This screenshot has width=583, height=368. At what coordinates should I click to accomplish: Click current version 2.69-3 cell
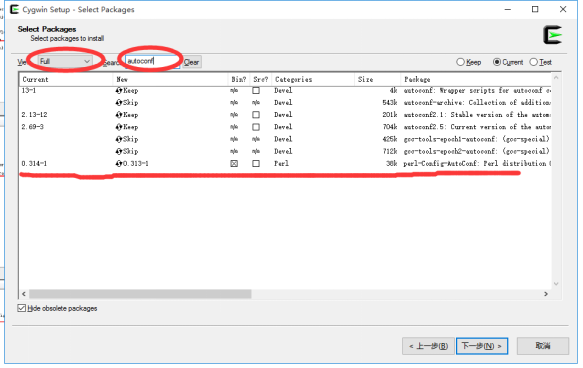click(32, 127)
